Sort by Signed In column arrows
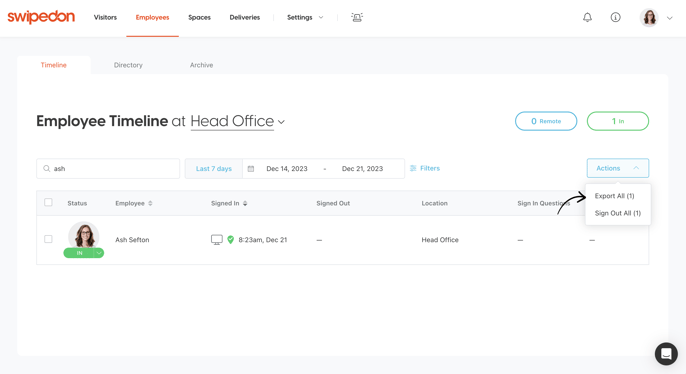 [245, 203]
